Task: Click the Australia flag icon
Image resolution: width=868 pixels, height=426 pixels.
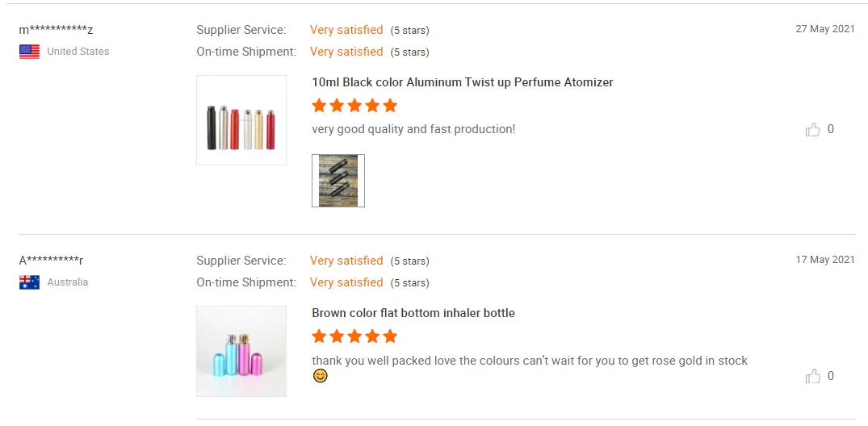Action: tap(29, 282)
